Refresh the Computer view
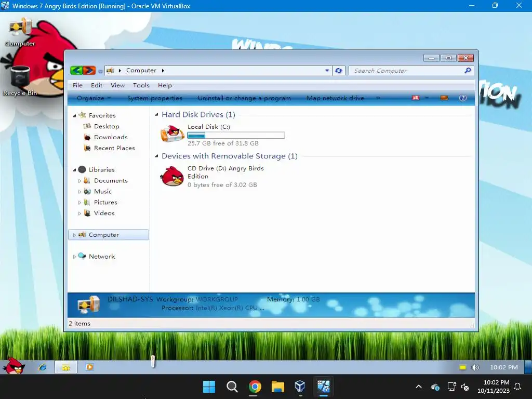Viewport: 532px width, 399px height. (338, 71)
